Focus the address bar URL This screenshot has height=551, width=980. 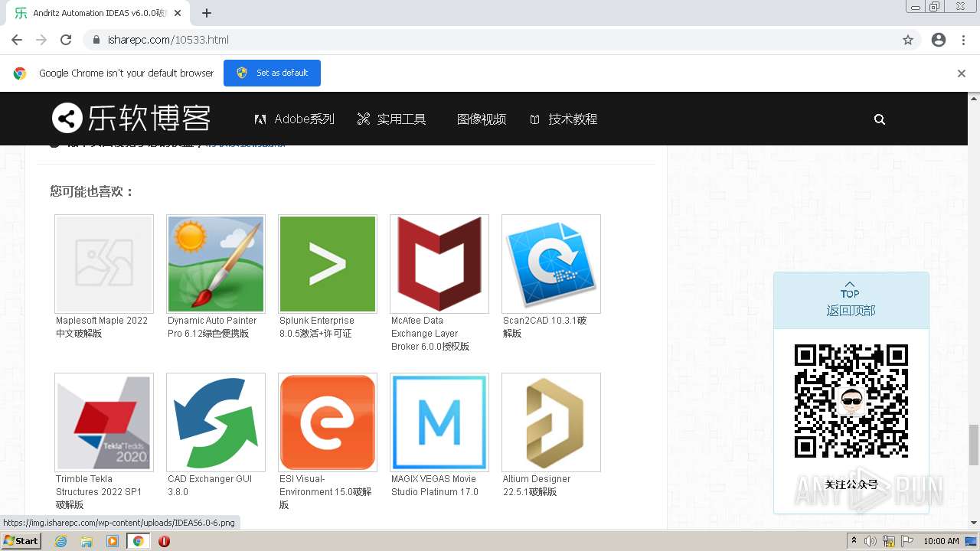(x=168, y=40)
